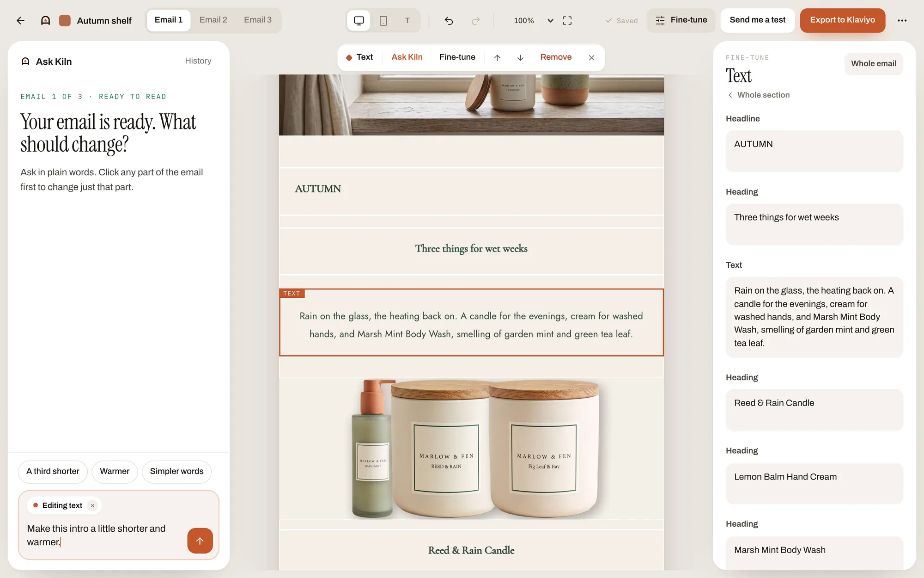Dismiss the 'Editing text' tag
Screen dimensions: 924x578
(92, 505)
